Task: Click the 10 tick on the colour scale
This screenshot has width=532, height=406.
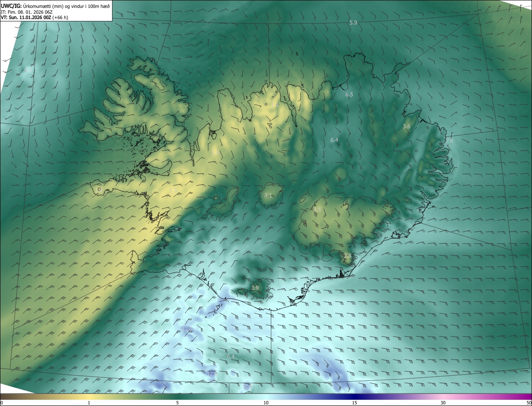Action: click(266, 403)
